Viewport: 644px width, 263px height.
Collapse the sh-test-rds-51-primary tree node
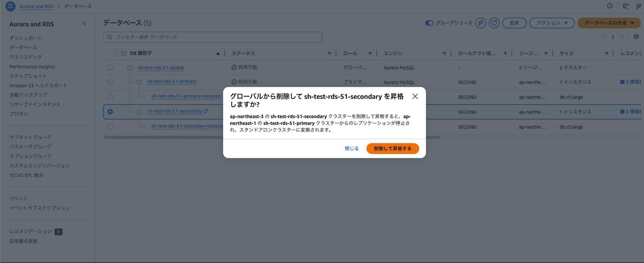tap(139, 82)
